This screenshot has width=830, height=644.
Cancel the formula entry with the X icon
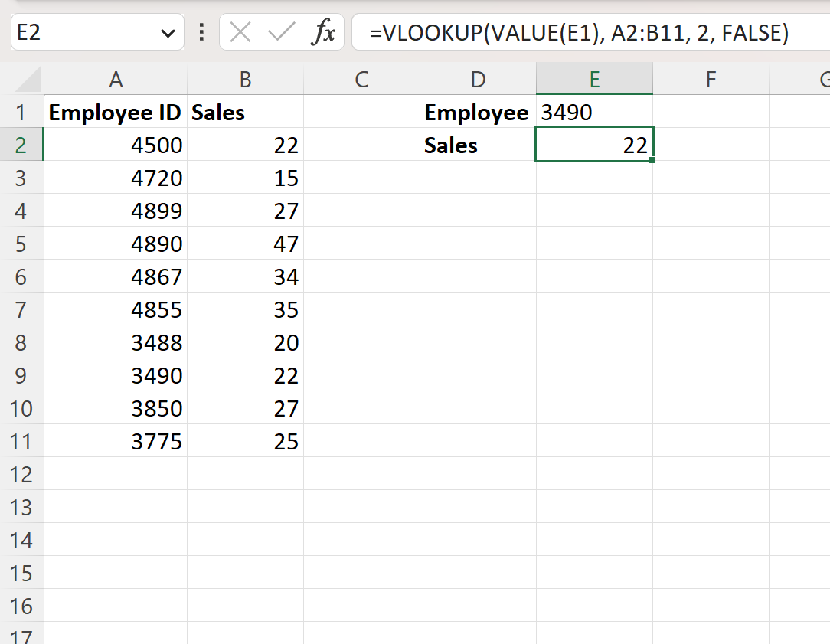[x=240, y=32]
